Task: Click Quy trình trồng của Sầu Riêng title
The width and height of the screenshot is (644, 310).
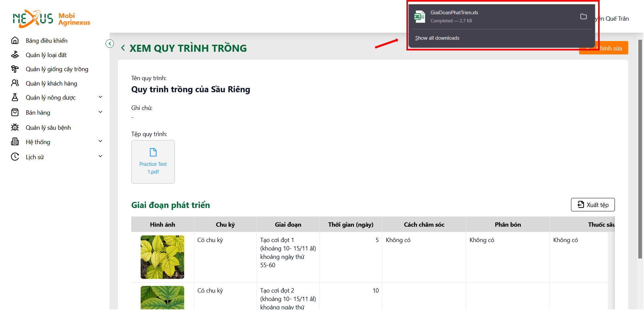Action: 191,90
